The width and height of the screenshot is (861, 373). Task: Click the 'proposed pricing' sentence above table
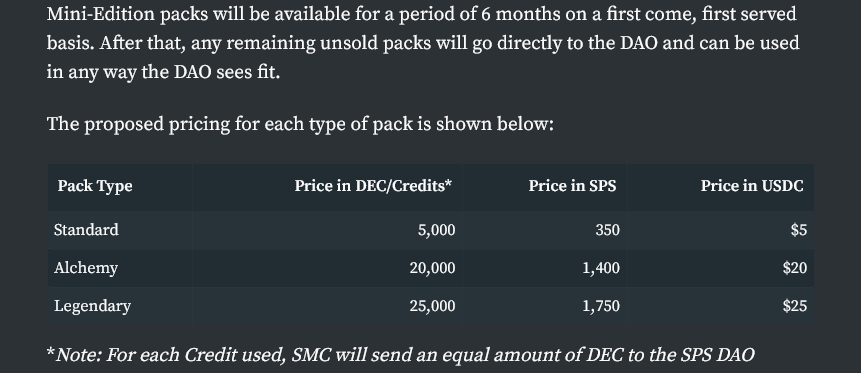pos(300,124)
